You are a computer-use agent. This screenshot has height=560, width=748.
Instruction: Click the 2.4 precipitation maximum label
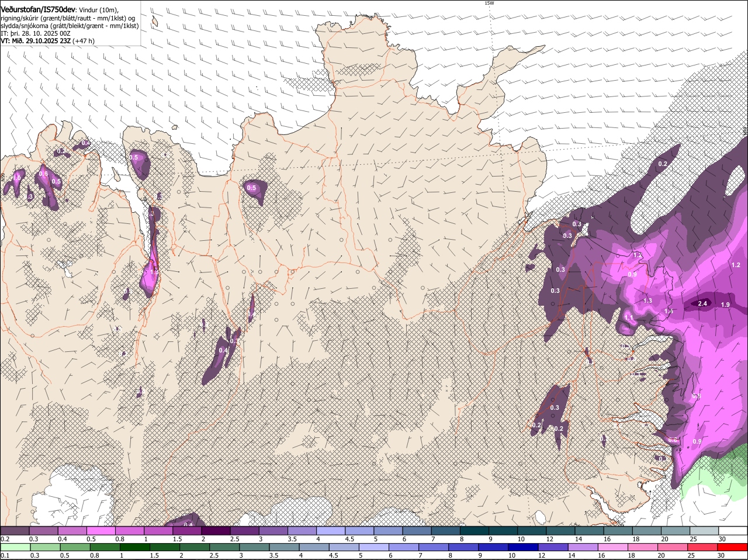tap(703, 303)
